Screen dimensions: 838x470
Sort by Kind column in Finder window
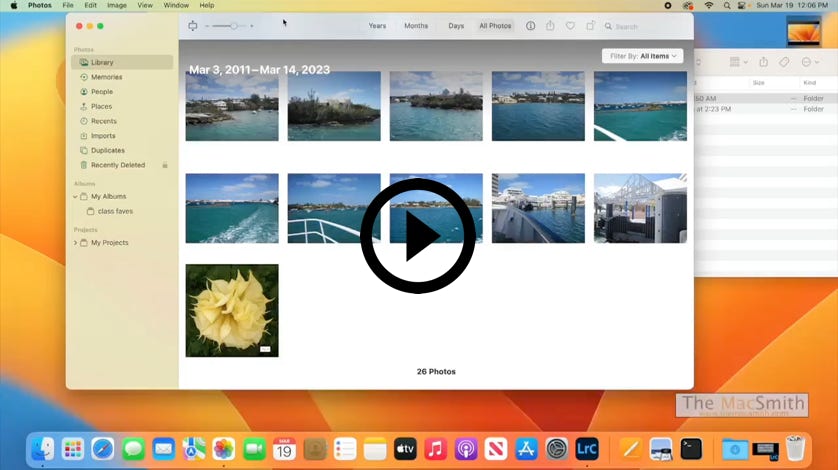click(809, 83)
